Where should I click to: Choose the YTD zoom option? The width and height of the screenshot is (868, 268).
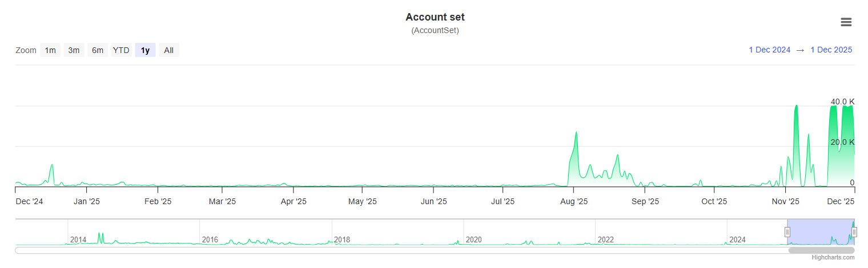pos(121,50)
